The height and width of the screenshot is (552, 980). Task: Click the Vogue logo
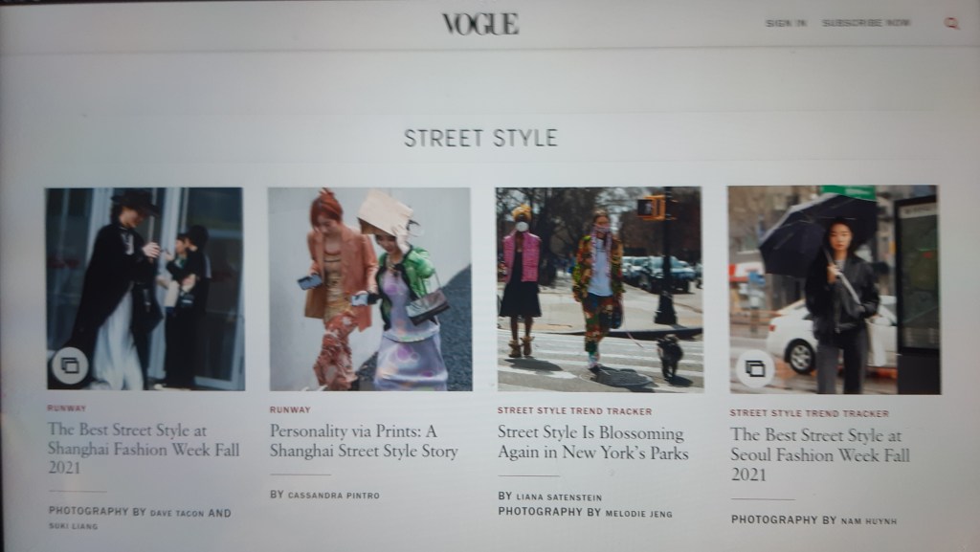pyautogui.click(x=480, y=24)
